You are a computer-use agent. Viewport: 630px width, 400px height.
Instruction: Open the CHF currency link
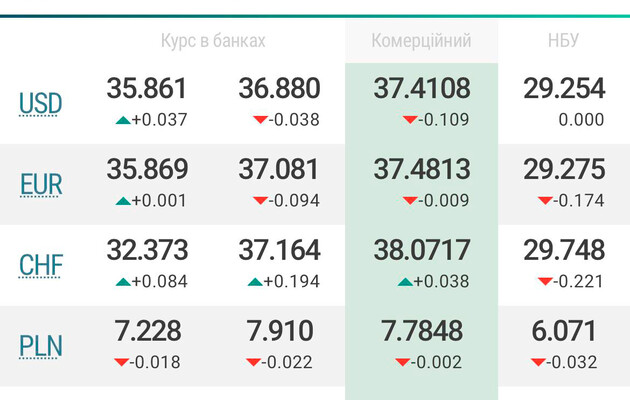(x=41, y=266)
